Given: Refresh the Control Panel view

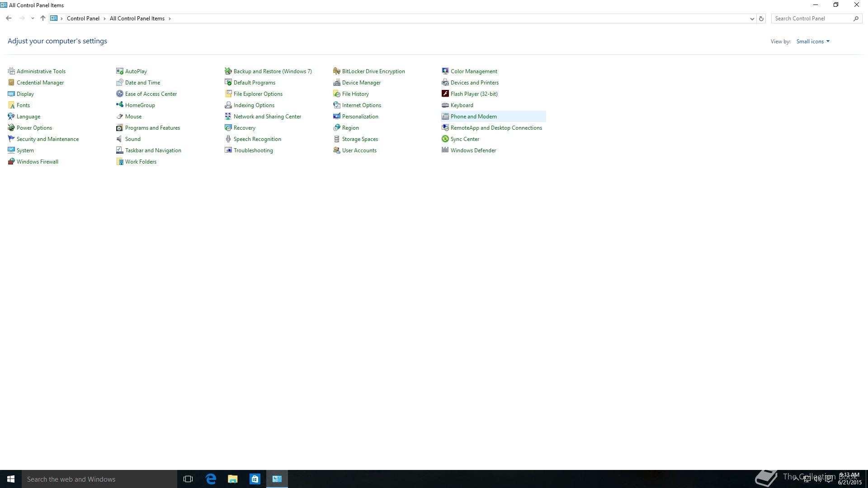Looking at the screenshot, I should (761, 19).
